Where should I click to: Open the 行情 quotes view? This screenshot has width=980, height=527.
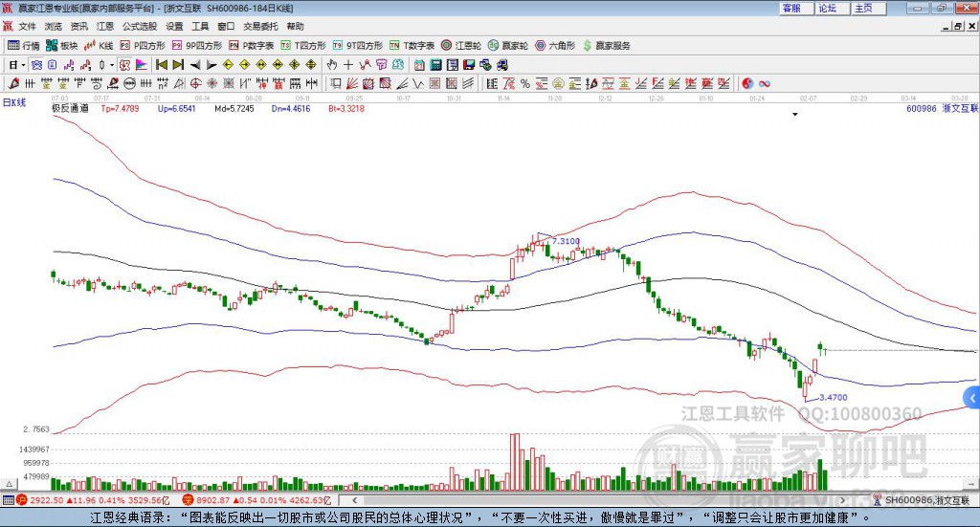coord(23,46)
